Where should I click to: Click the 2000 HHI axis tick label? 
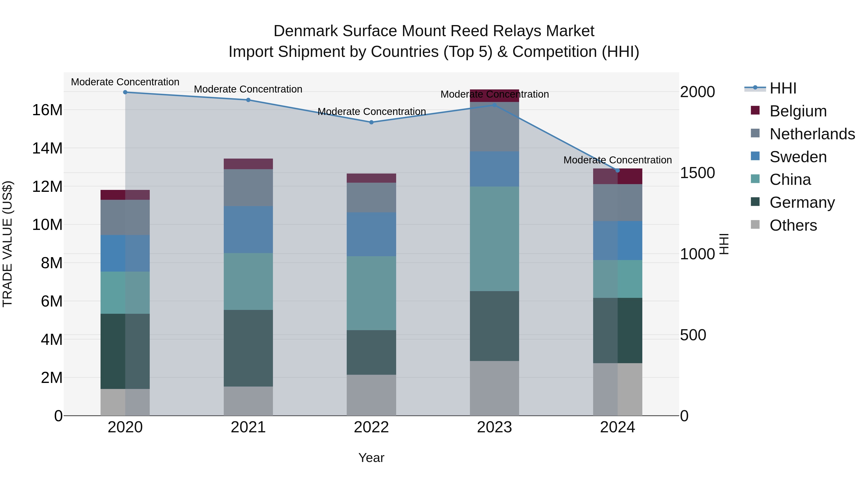698,92
